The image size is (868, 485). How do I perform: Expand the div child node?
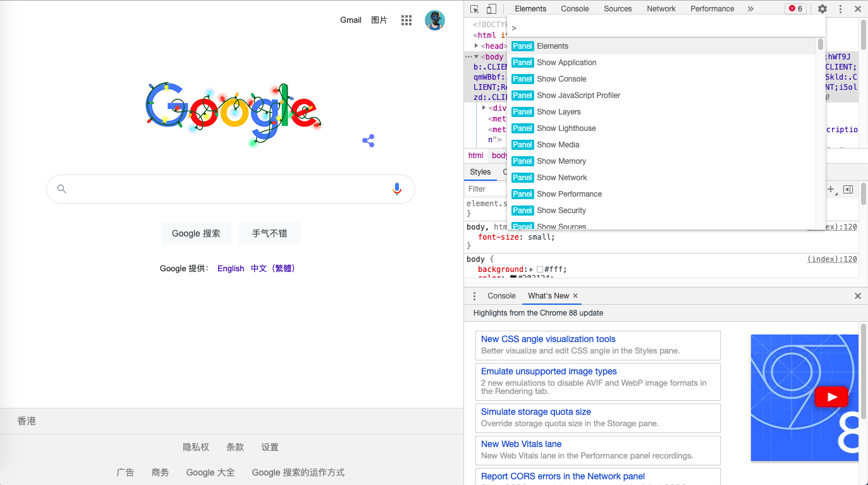point(484,107)
